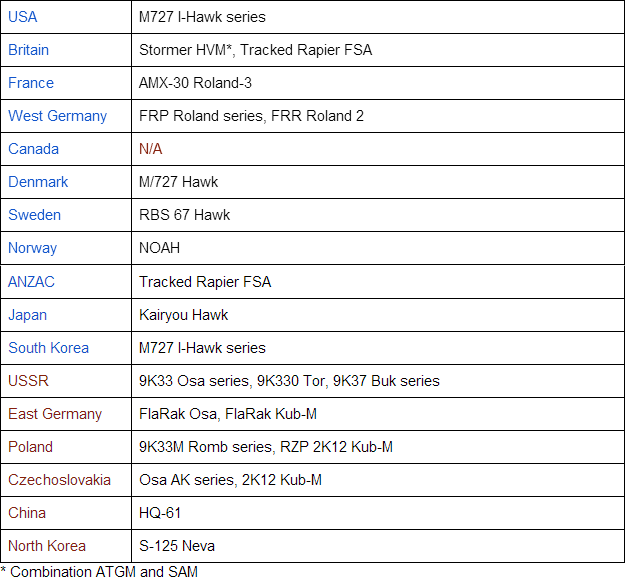Go to the Norway link
625x583 pixels.
32,248
